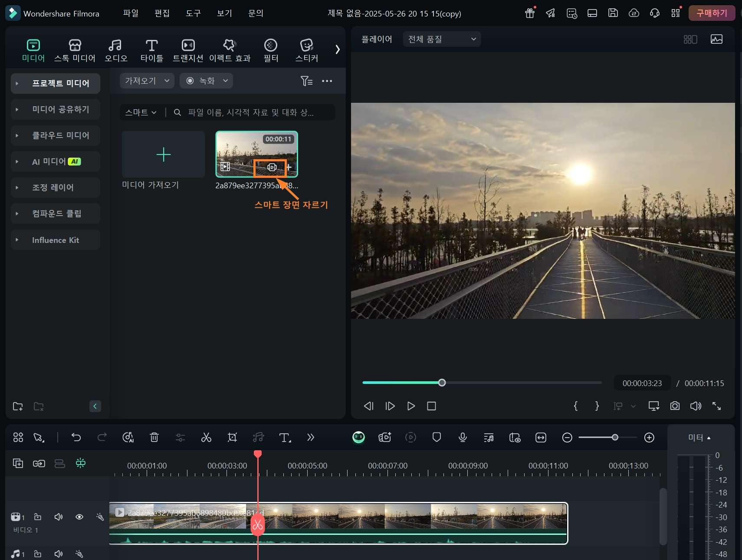This screenshot has height=560, width=742.
Task: Click the timeline zoom slider handle
Action: coord(615,437)
